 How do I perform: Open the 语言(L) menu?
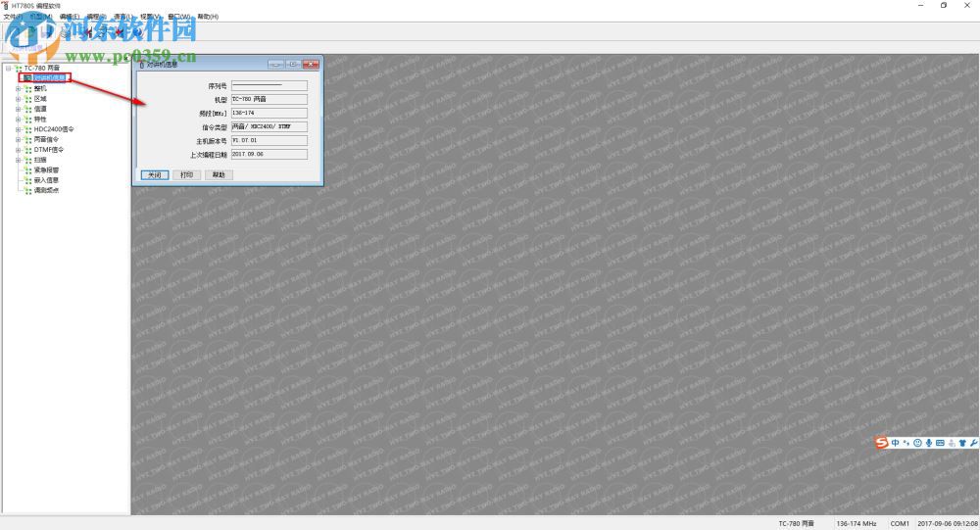click(x=123, y=17)
